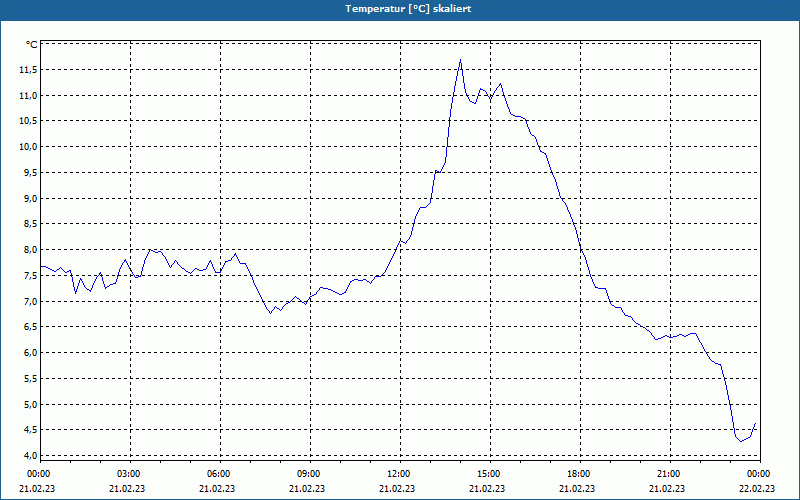Select the "11,0" y-axis label
This screenshot has width=800, height=500.
pyautogui.click(x=28, y=95)
